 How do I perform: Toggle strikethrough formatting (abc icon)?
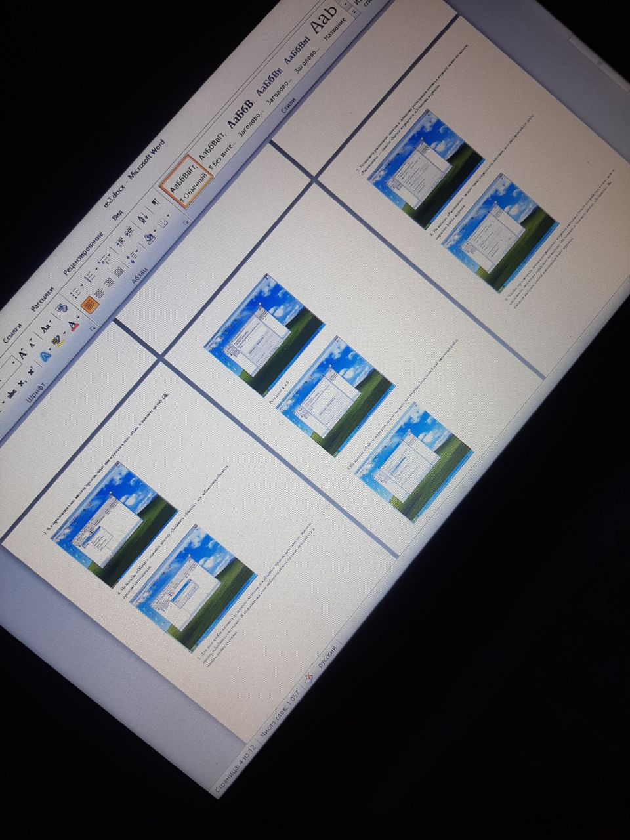[x=11, y=394]
